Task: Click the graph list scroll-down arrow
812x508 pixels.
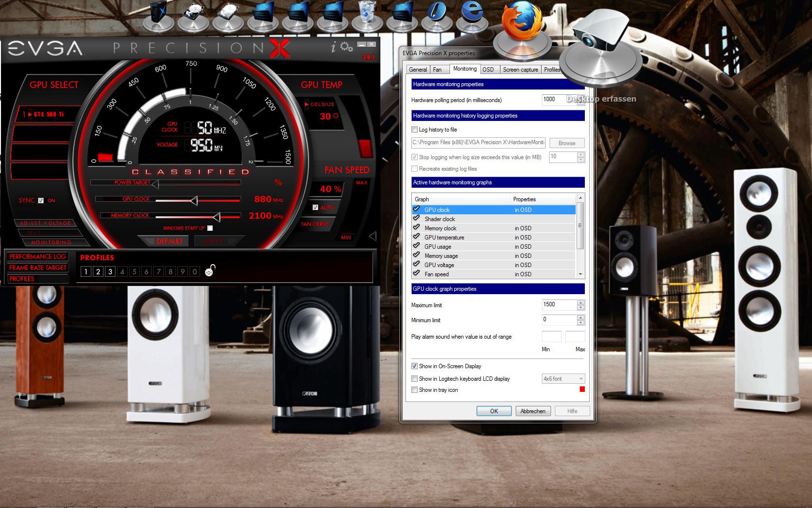Action: point(580,274)
